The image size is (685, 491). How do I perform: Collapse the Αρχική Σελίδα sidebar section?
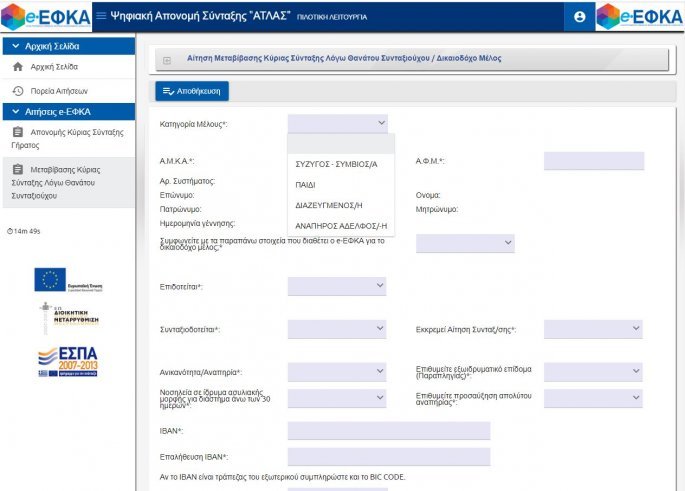pos(16,46)
